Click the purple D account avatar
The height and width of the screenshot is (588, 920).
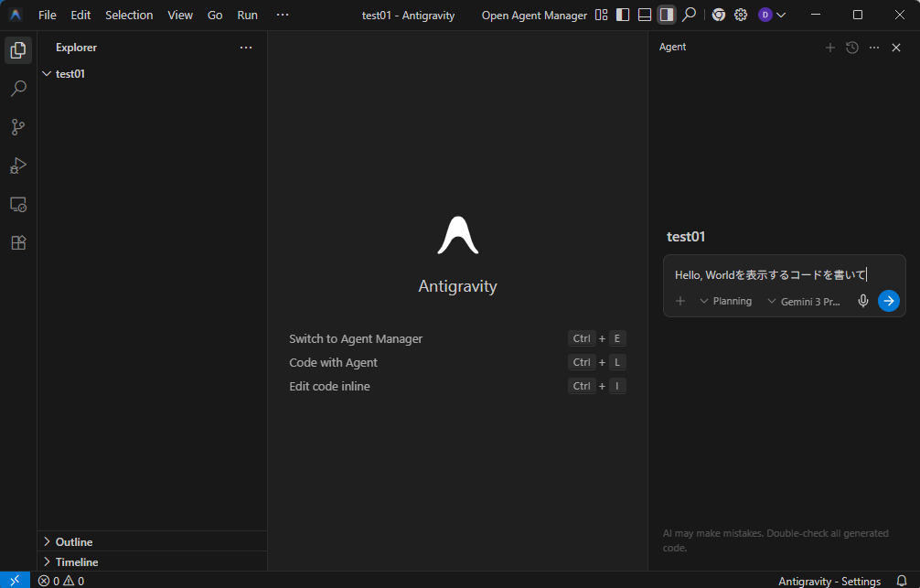(765, 15)
